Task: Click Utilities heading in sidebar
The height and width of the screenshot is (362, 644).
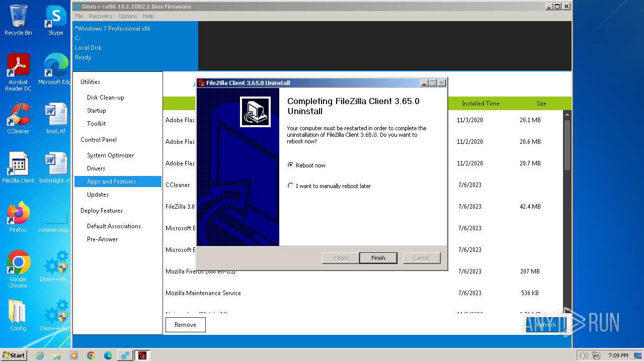Action: pyautogui.click(x=90, y=82)
